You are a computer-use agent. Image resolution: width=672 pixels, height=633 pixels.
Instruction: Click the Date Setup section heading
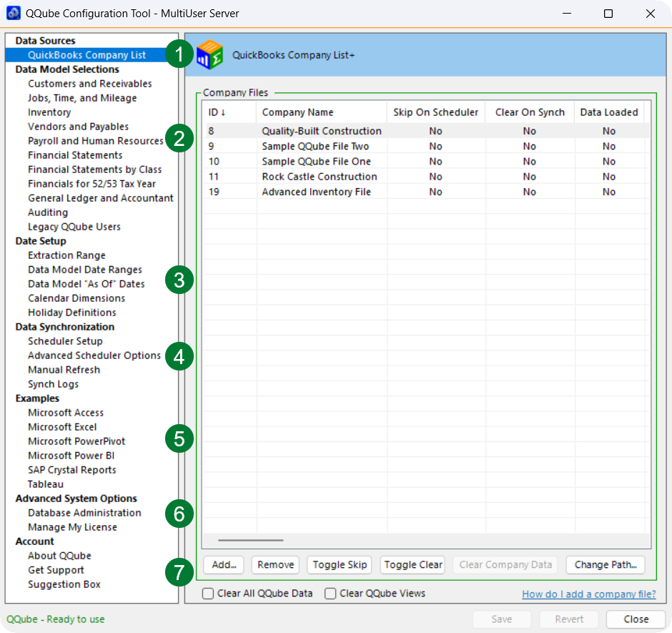[41, 241]
